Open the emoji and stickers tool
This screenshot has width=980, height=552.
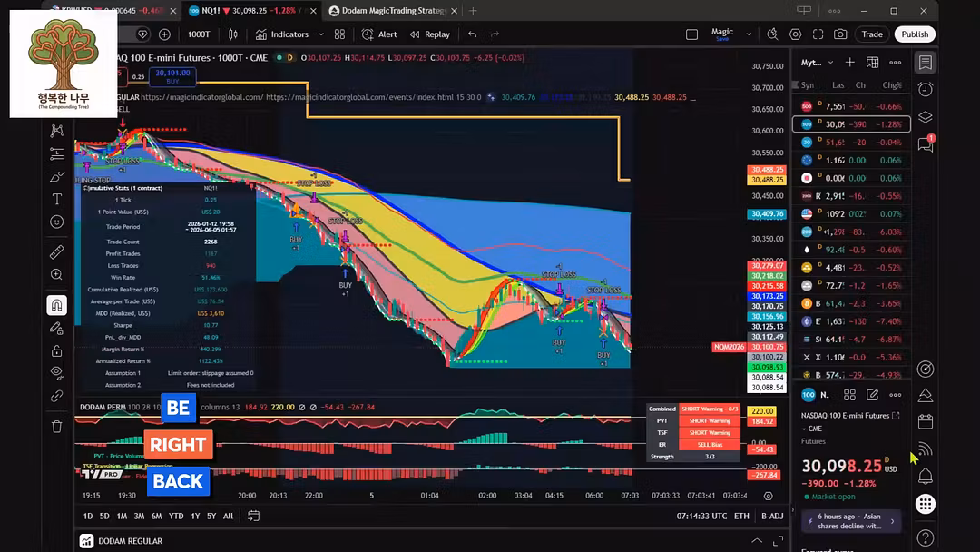point(57,222)
